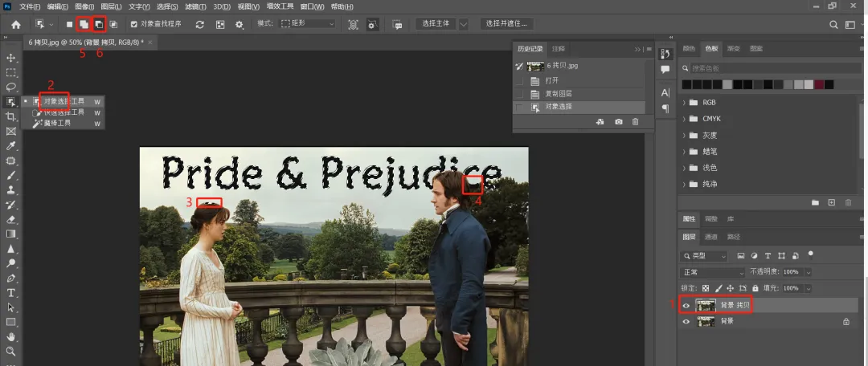Switch to the 通道 tab
Viewport: 868px width, 366px height.
710,238
